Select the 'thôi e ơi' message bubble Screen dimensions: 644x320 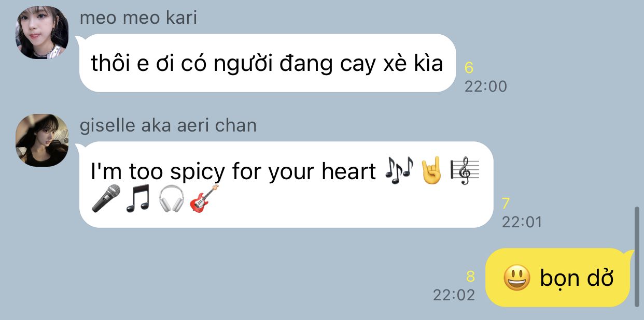pyautogui.click(x=267, y=63)
